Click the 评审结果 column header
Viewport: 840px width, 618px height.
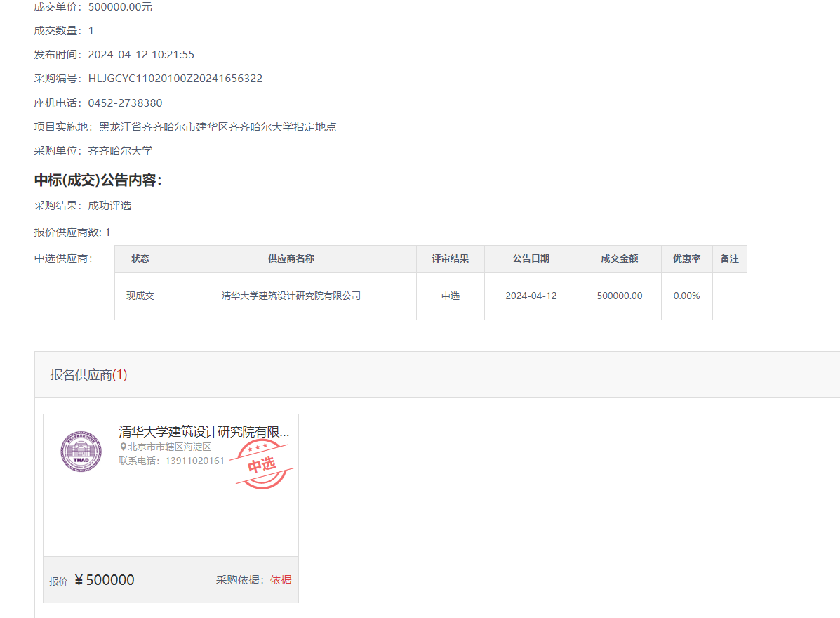[x=451, y=259]
